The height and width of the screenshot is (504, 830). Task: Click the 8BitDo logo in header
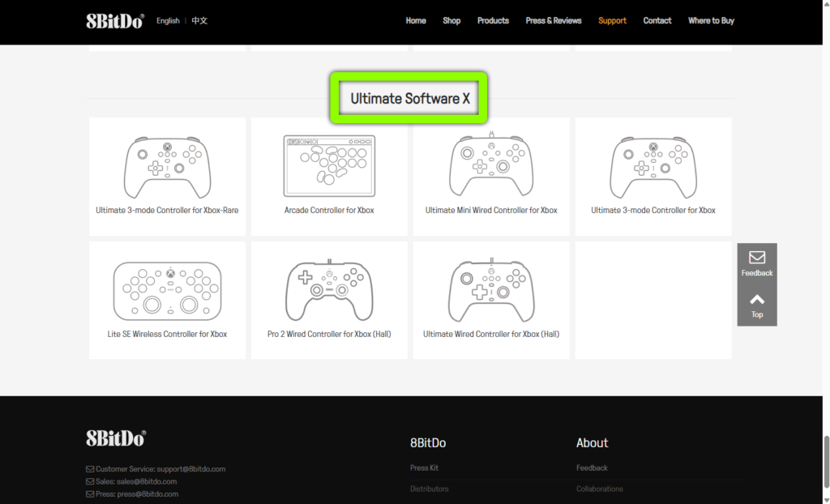click(x=115, y=21)
